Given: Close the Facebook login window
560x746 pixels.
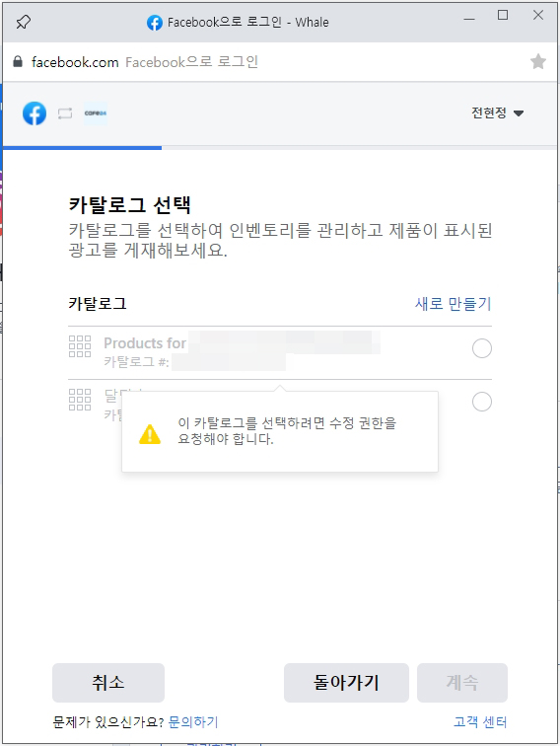Looking at the screenshot, I should tap(538, 15).
